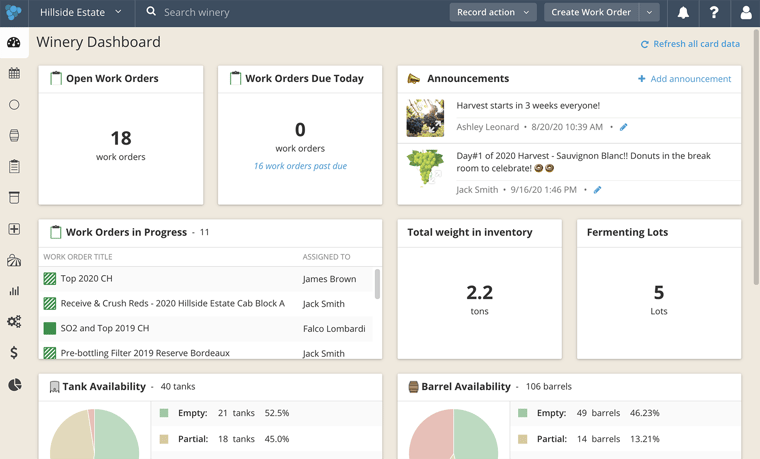Open Receive & Crush Reds work order row
Screen dimensions: 760x459
tap(206, 303)
